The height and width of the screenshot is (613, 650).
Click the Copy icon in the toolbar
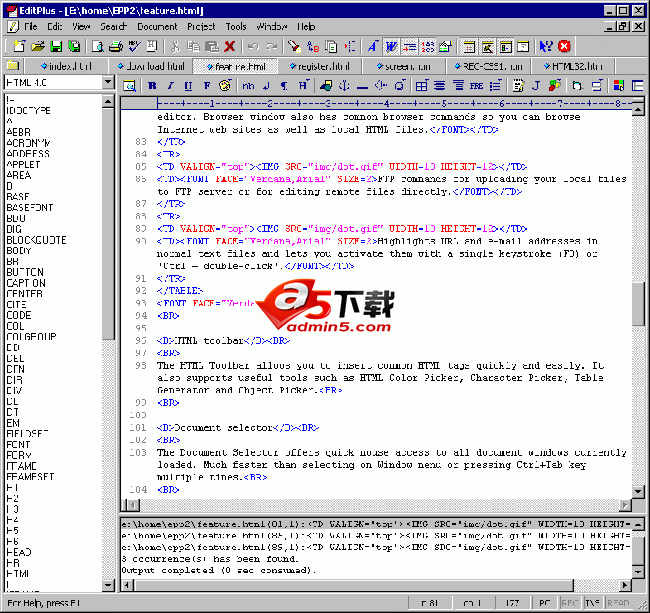[x=193, y=46]
